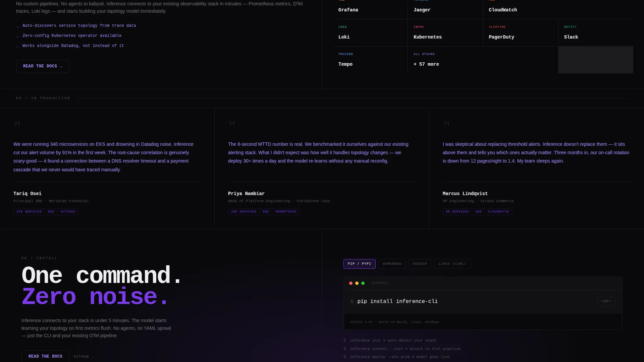The height and width of the screenshot is (362, 644).
Task: Select the PIP / PYPI tab
Action: click(359, 264)
